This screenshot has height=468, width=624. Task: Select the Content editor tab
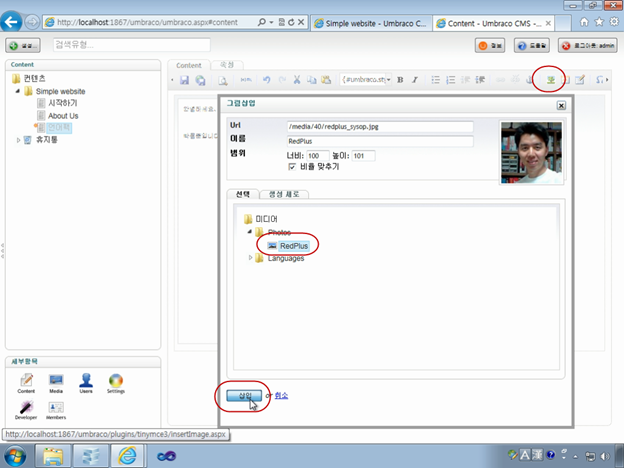189,65
